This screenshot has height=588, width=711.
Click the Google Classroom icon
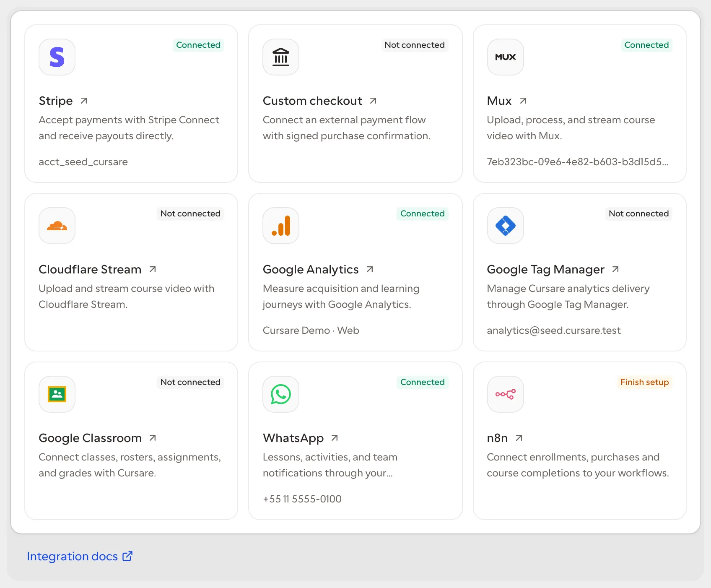(57, 394)
